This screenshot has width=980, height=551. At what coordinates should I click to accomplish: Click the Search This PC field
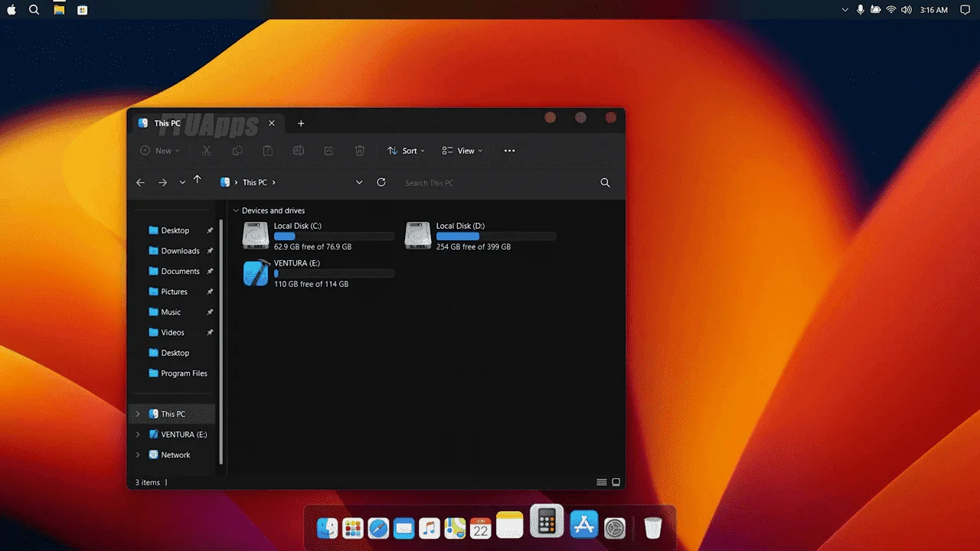click(498, 183)
